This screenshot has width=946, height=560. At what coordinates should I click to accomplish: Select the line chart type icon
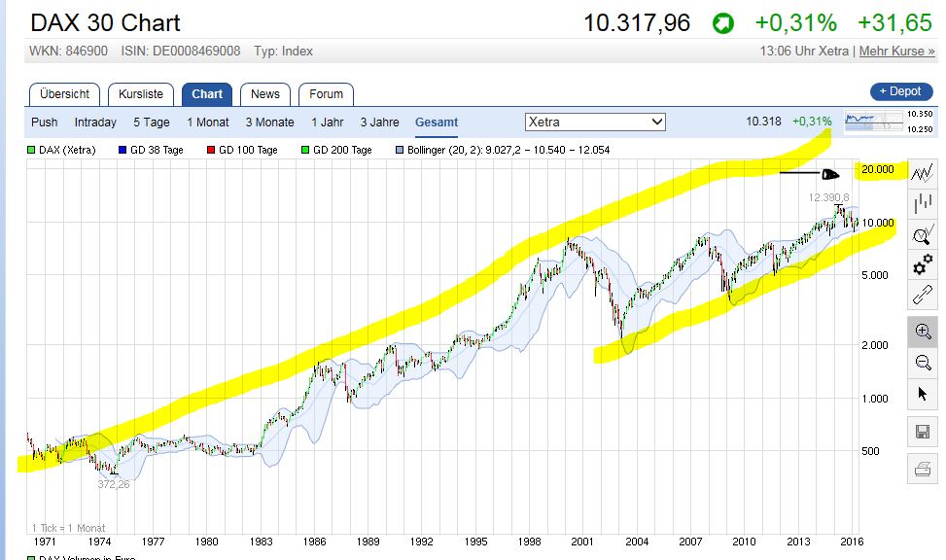[923, 174]
